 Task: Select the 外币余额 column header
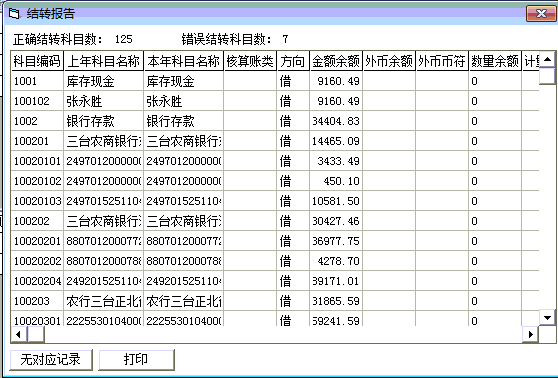389,61
